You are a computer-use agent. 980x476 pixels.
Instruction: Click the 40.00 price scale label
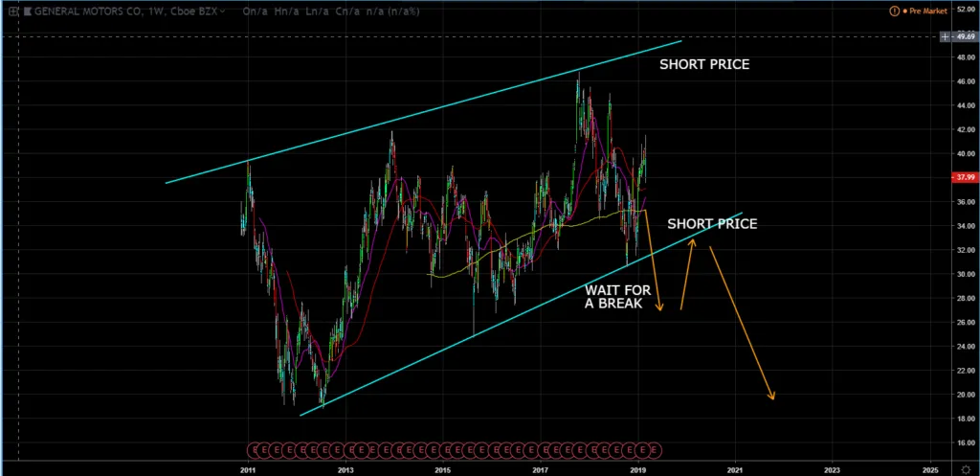pos(965,154)
